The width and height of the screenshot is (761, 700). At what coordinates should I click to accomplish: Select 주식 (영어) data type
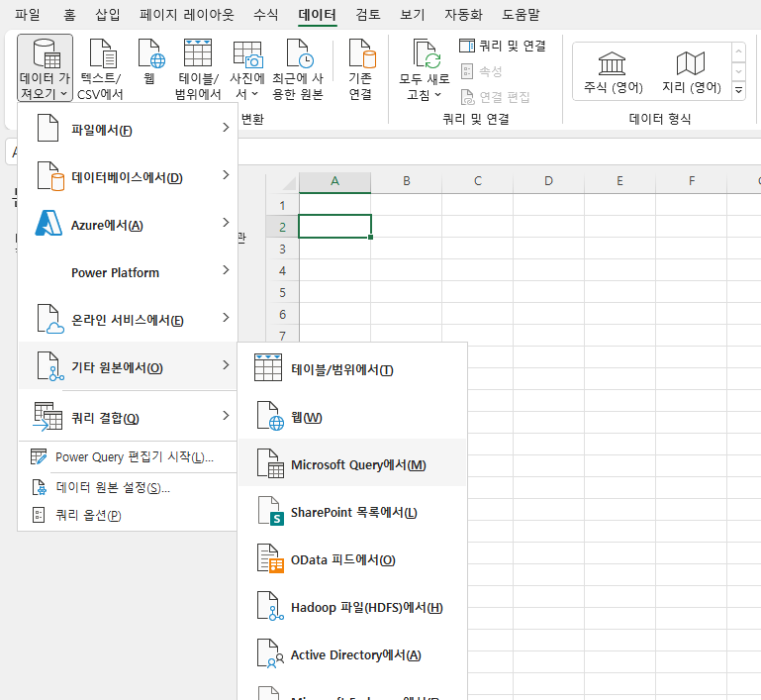coord(613,72)
